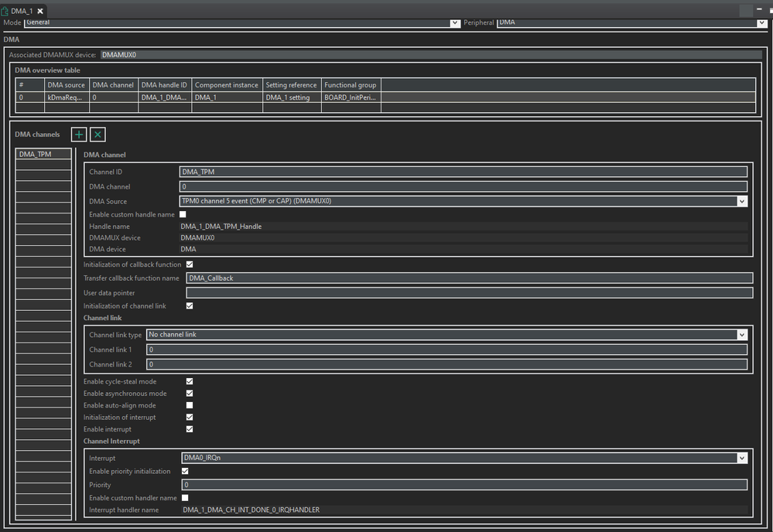Click the Channel link 1 field
This screenshot has width=773, height=532.
(446, 350)
